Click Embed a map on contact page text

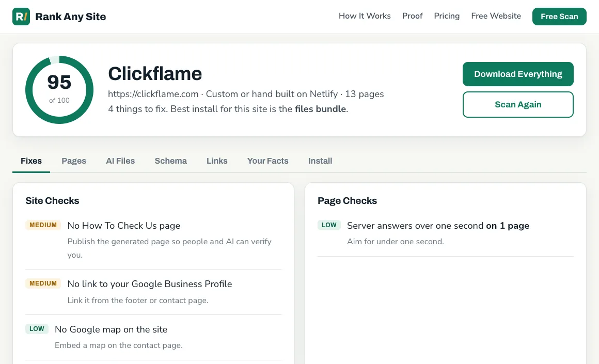pyautogui.click(x=119, y=345)
